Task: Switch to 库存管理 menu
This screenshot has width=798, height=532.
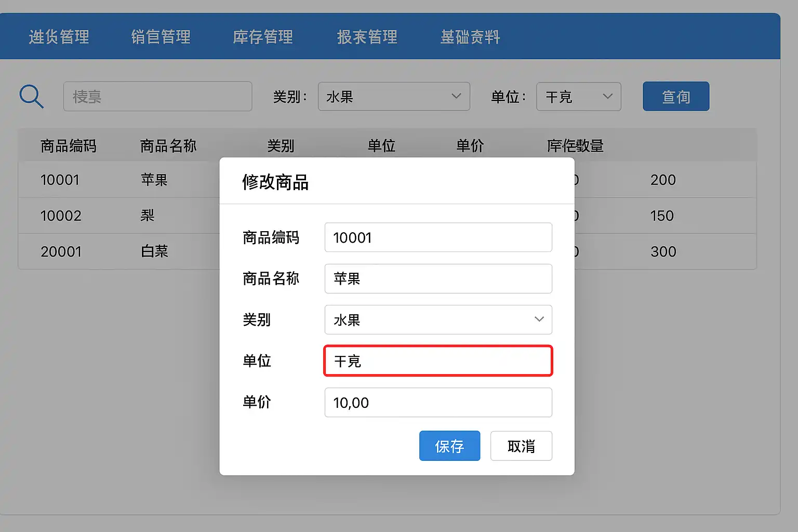Action: [263, 37]
